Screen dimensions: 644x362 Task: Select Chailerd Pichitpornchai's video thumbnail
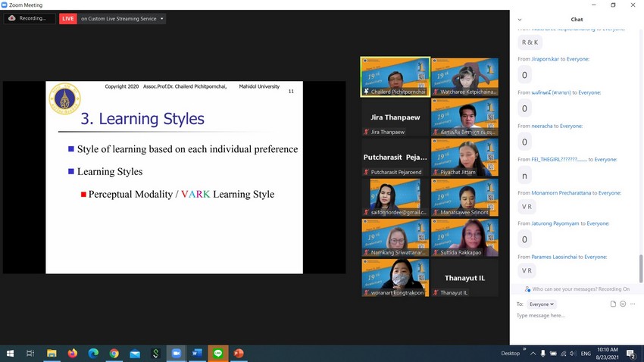395,76
